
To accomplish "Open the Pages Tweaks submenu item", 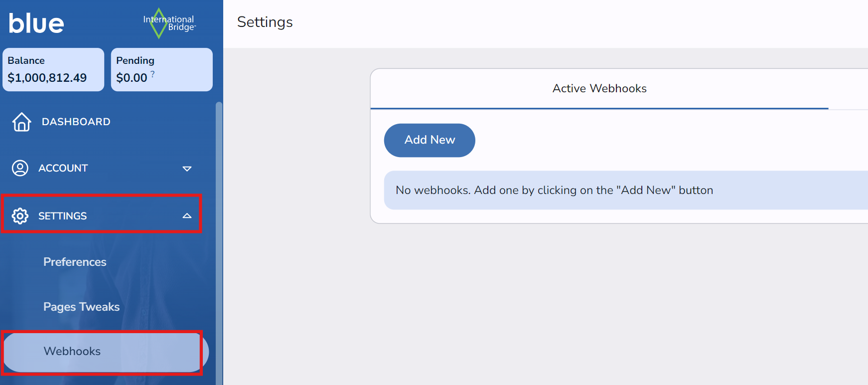I will (x=81, y=307).
